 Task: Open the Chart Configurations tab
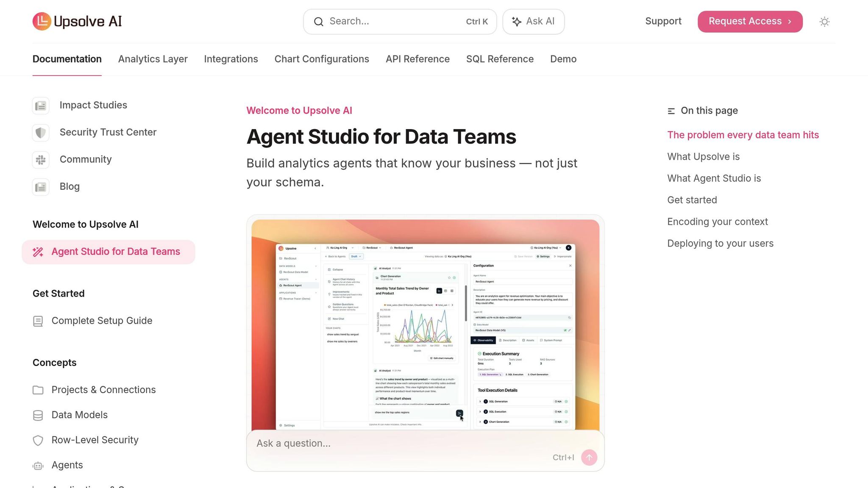(322, 59)
